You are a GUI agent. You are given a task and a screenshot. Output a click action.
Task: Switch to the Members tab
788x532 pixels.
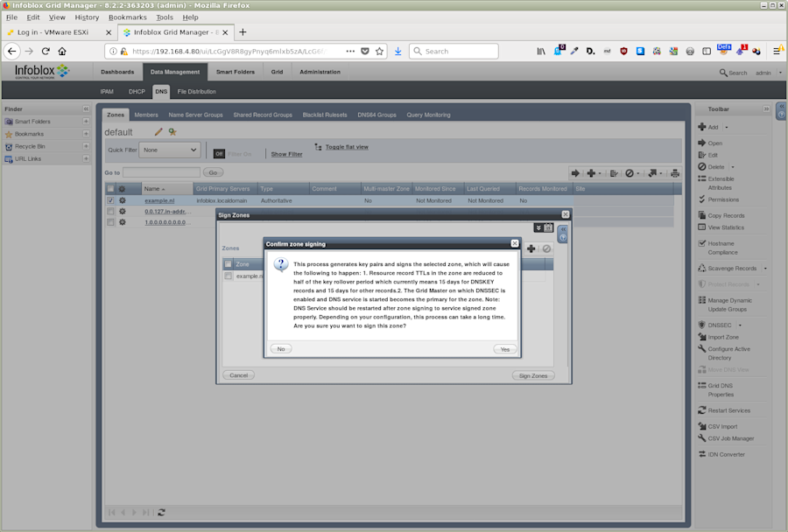click(146, 115)
